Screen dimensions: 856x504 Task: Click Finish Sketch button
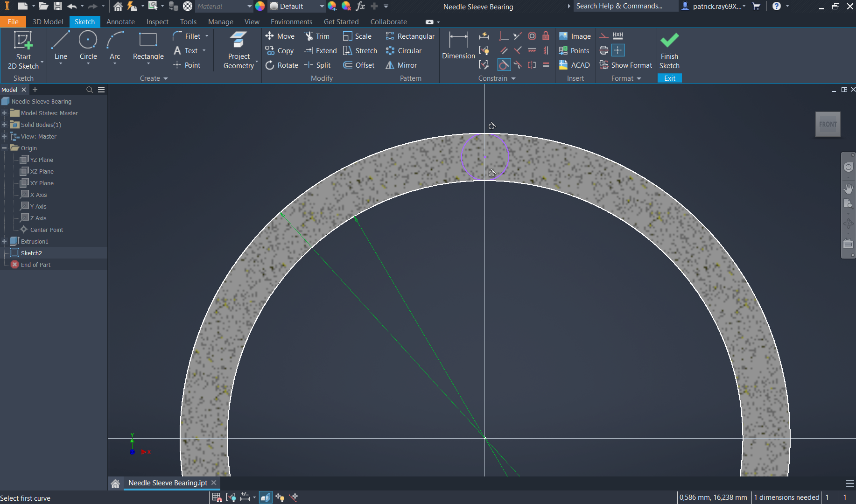669,50
